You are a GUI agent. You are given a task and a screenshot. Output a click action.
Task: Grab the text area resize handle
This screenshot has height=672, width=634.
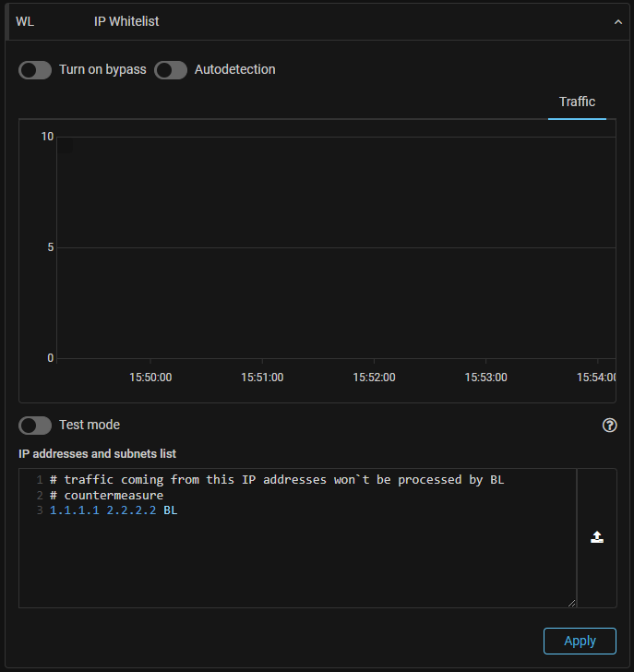point(571,603)
